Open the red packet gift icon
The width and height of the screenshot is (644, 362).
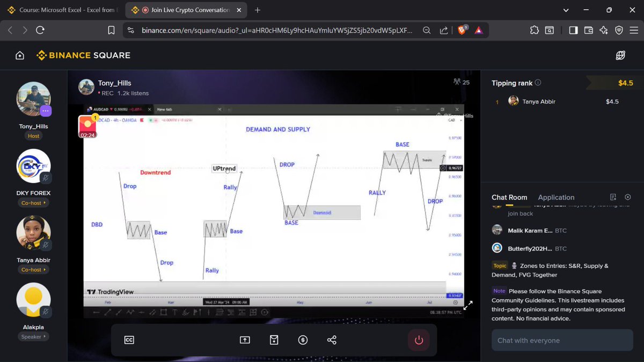(x=274, y=340)
